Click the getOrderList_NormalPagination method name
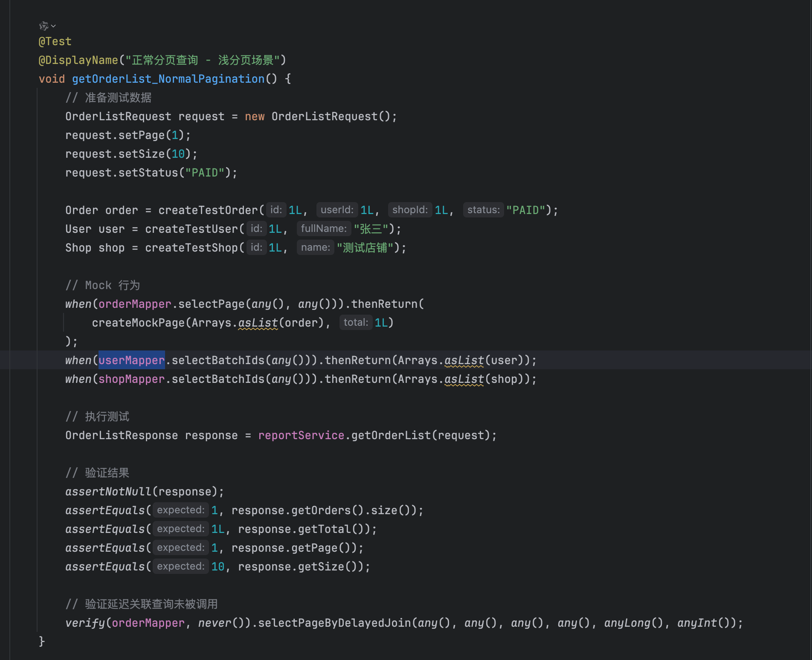This screenshot has height=660, width=812. tap(168, 79)
